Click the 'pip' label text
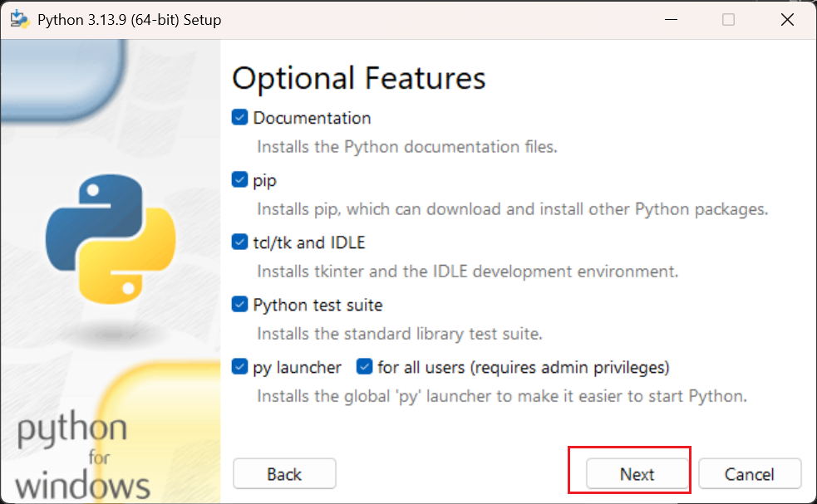 [264, 181]
